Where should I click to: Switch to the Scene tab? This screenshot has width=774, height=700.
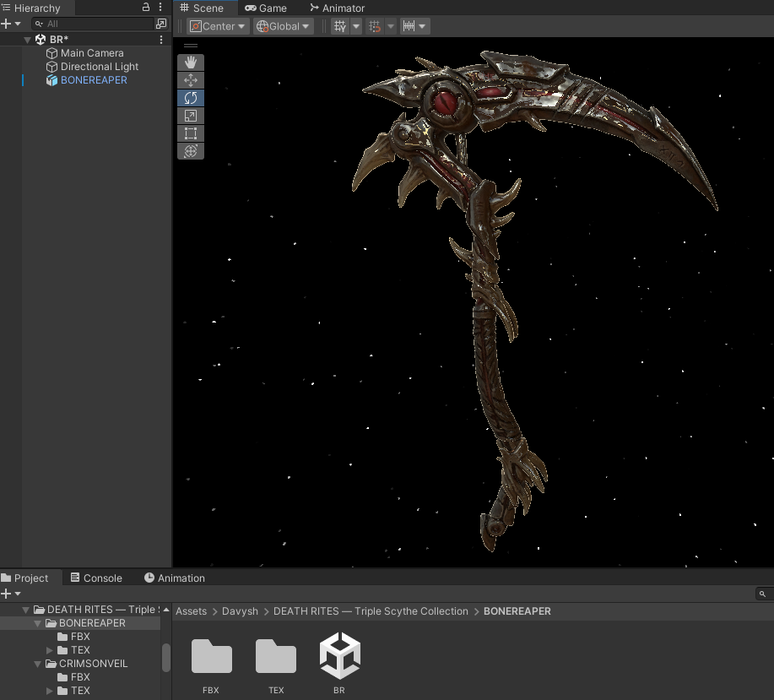[202, 8]
